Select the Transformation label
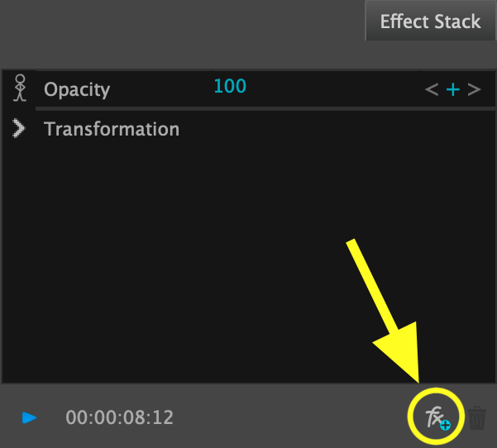 coord(112,129)
